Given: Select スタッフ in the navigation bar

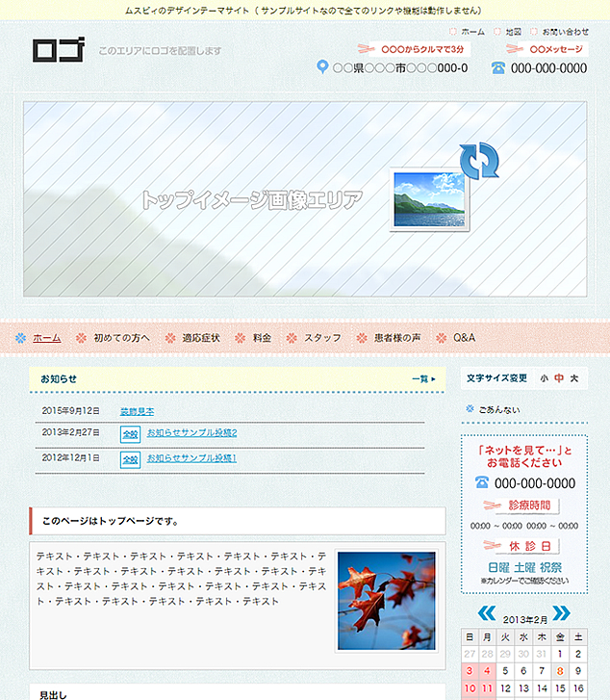Looking at the screenshot, I should pos(322,338).
